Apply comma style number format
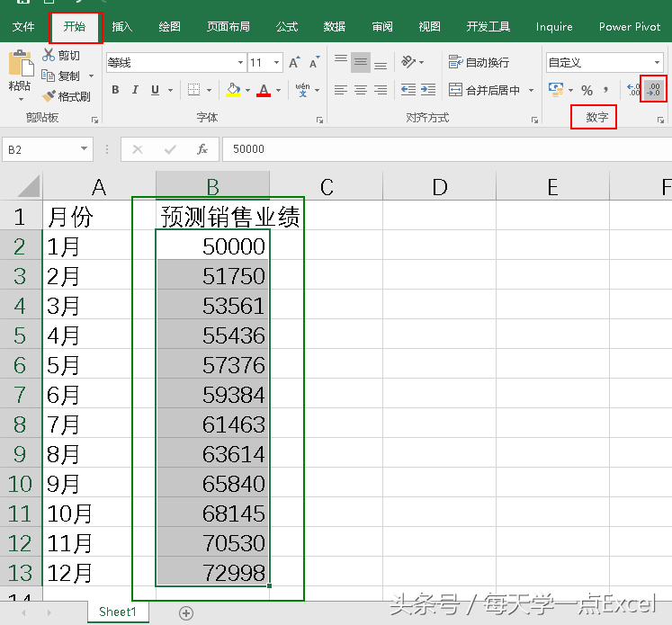The height and width of the screenshot is (625, 672). (x=605, y=91)
